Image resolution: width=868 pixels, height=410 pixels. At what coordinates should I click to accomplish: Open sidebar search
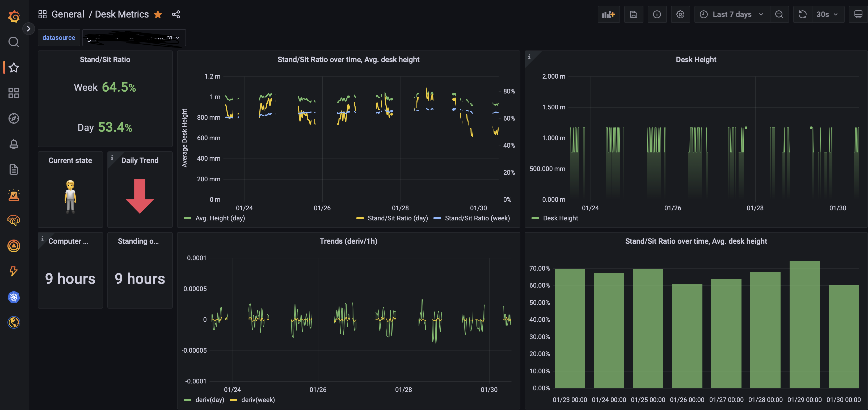(14, 42)
